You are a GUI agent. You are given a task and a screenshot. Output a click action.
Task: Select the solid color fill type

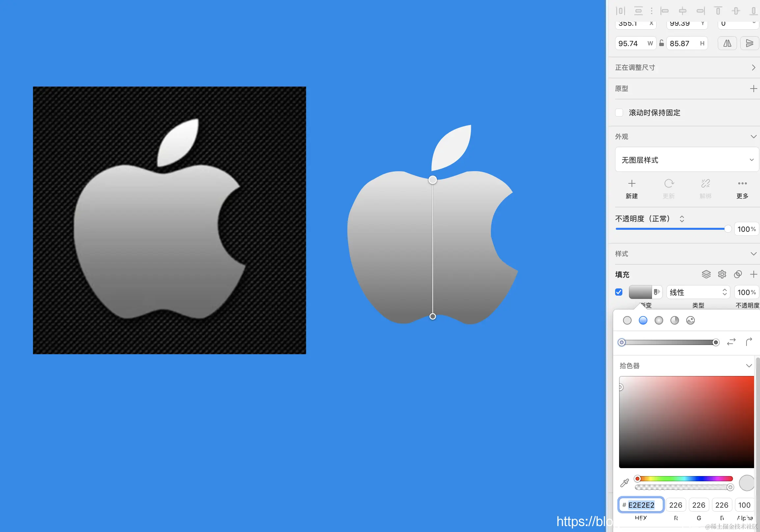click(627, 320)
